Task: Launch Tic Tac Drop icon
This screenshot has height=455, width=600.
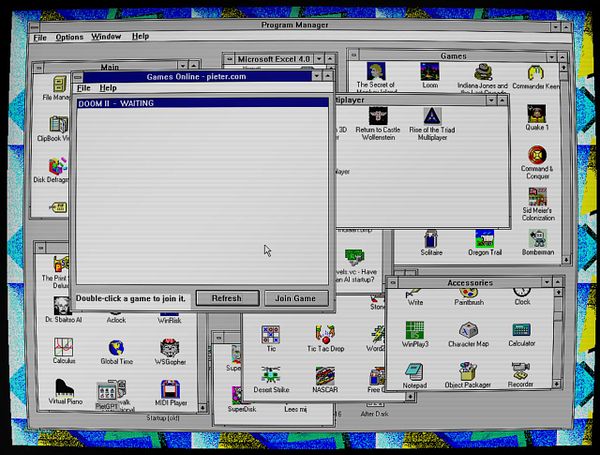Action: pos(325,334)
